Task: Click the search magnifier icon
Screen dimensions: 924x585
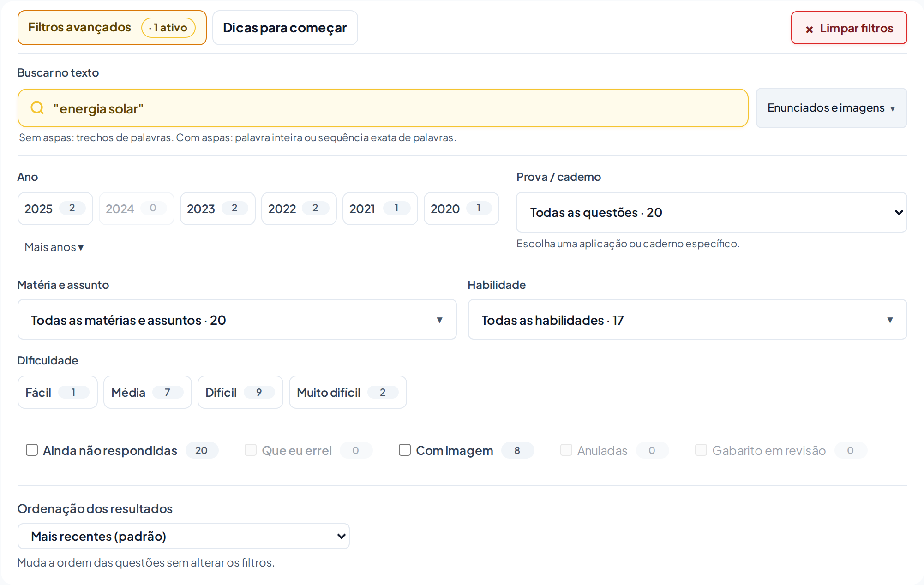Action: coord(37,108)
